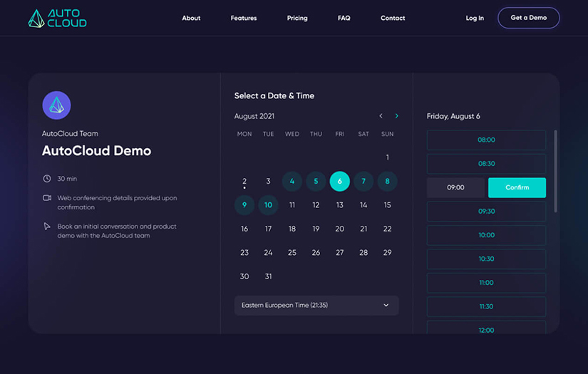Click date 21 on the calendar
Viewport: 588px width, 374px height.
pos(363,229)
